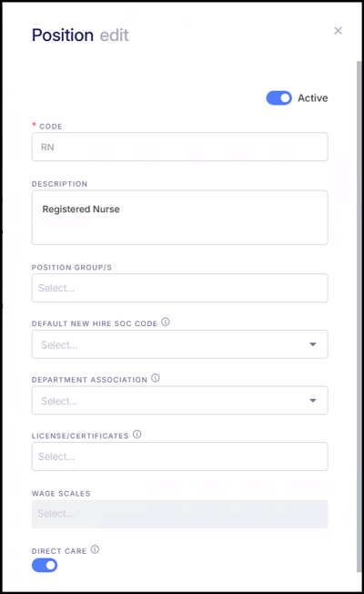This screenshot has height=594, width=364.
Task: Click the disabled Wage Scales select field
Action: 180,514
